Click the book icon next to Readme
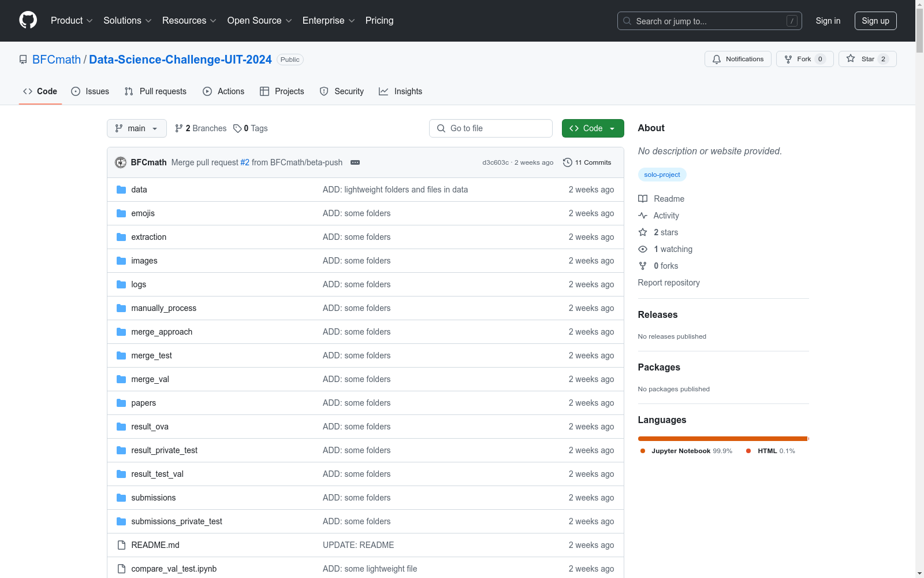924x578 pixels. point(643,199)
